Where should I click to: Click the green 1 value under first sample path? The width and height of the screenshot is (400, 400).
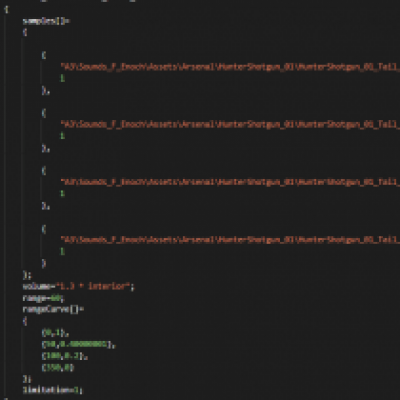pos(62,78)
